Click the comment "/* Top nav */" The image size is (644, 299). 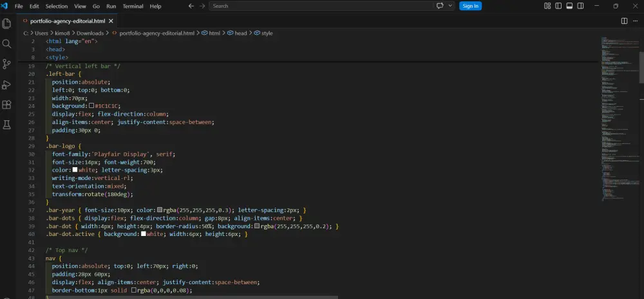click(67, 250)
